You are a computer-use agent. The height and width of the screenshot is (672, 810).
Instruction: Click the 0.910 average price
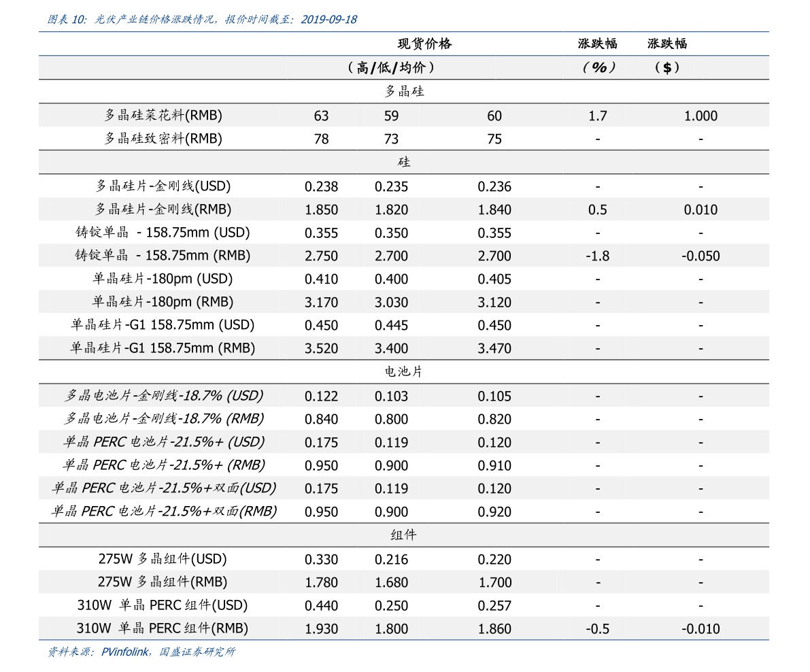494,465
